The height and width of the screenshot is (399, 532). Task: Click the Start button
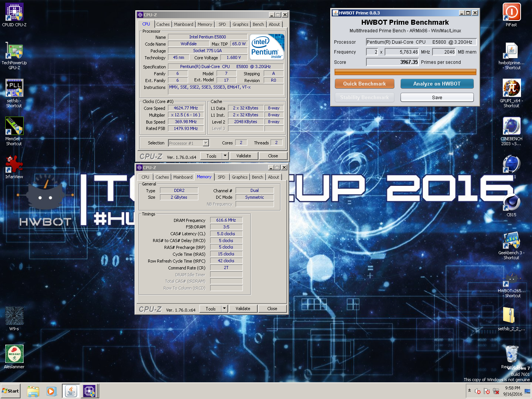click(x=11, y=391)
